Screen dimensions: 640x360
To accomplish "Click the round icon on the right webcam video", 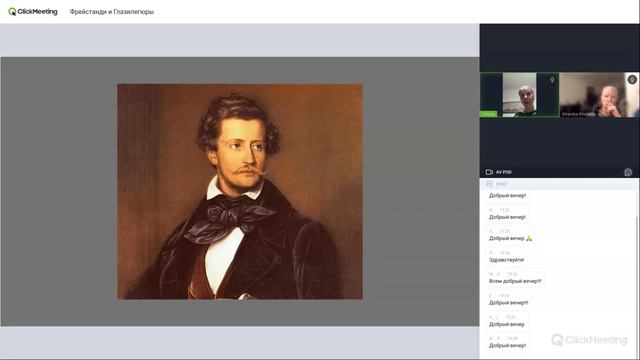I will click(x=632, y=80).
